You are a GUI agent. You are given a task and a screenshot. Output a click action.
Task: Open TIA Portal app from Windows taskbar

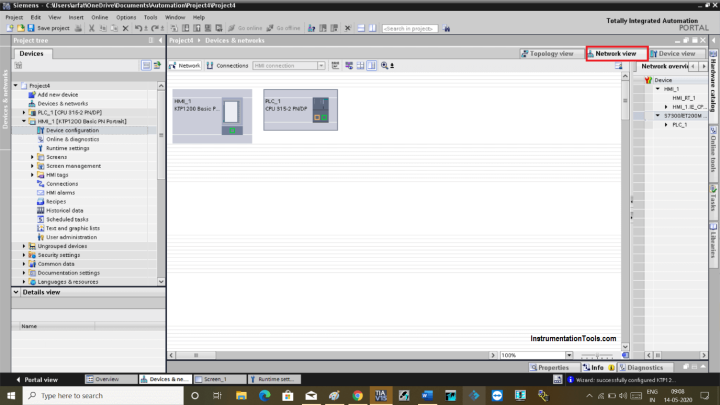click(x=379, y=396)
